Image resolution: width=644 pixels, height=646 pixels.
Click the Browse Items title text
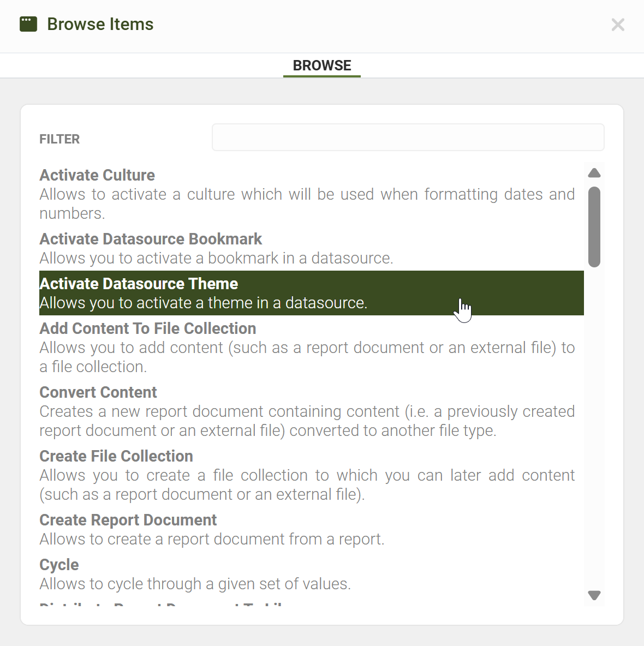click(x=100, y=24)
